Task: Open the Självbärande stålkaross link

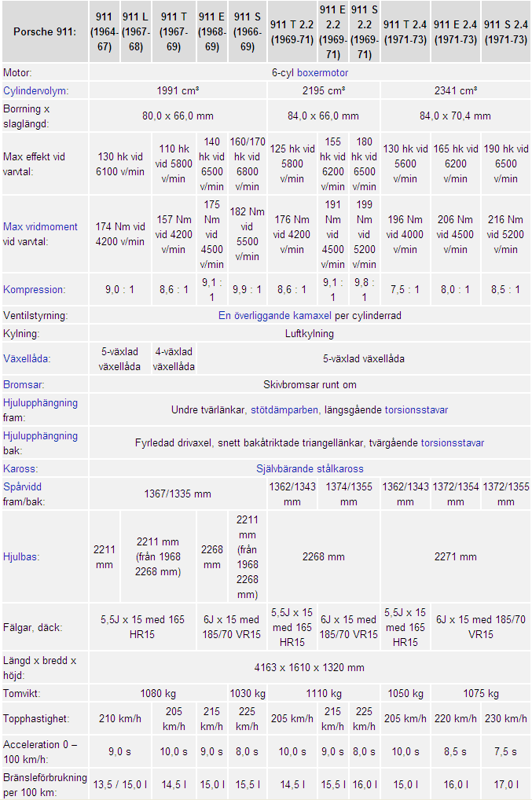Action: tap(310, 469)
